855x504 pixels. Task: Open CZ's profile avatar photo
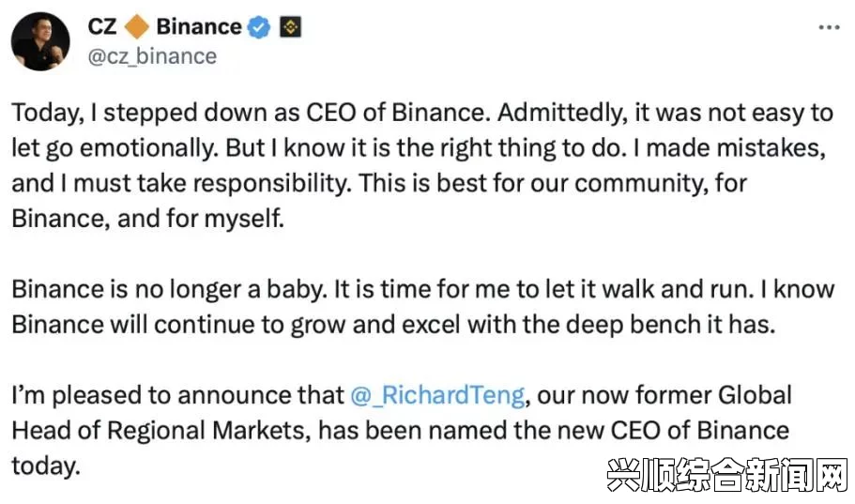click(x=40, y=41)
